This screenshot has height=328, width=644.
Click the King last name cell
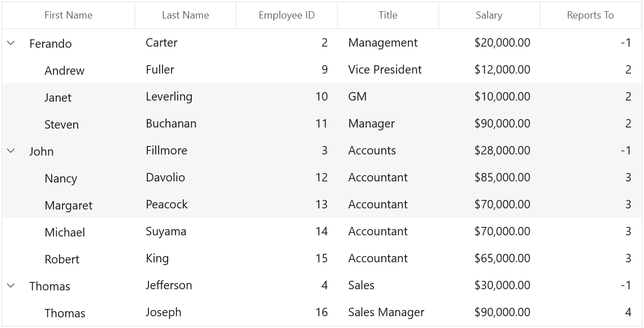186,259
